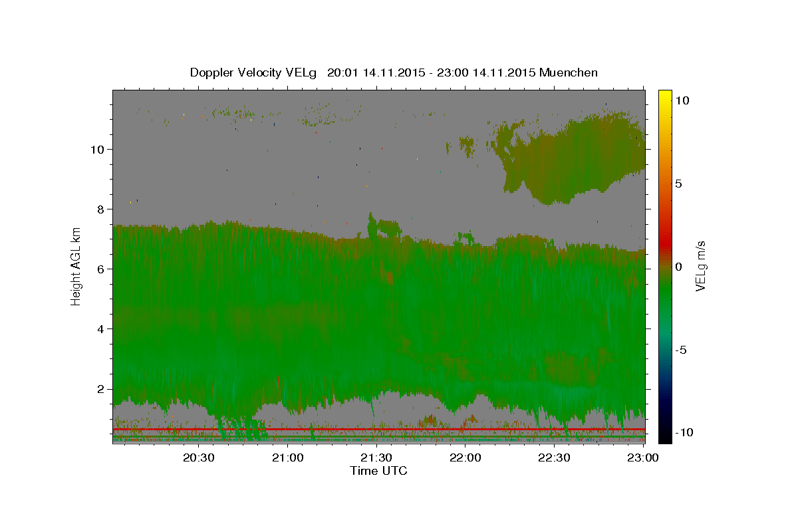
Task: Click the 22:00 time tick label
Action: [465, 458]
